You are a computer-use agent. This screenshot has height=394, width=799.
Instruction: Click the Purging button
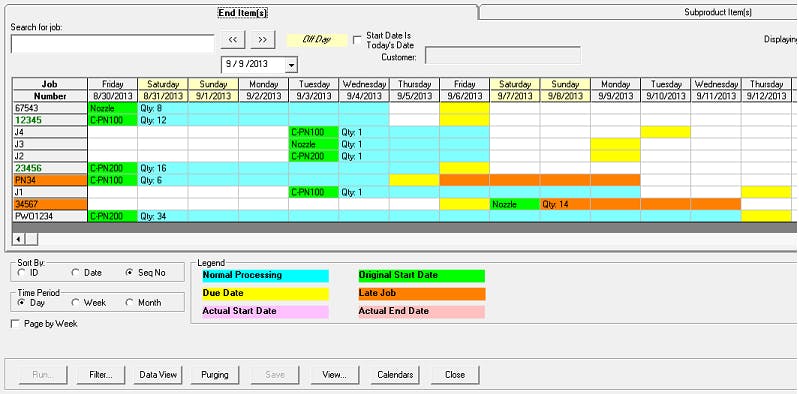click(x=215, y=375)
